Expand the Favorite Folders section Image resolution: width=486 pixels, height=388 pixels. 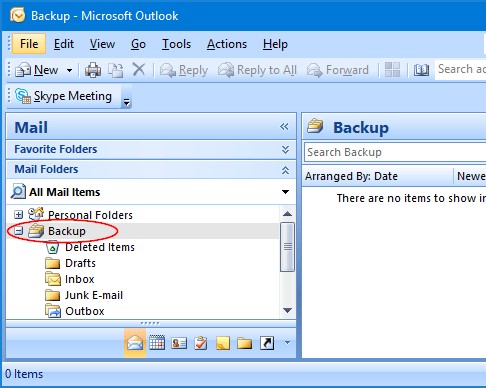[x=285, y=149]
